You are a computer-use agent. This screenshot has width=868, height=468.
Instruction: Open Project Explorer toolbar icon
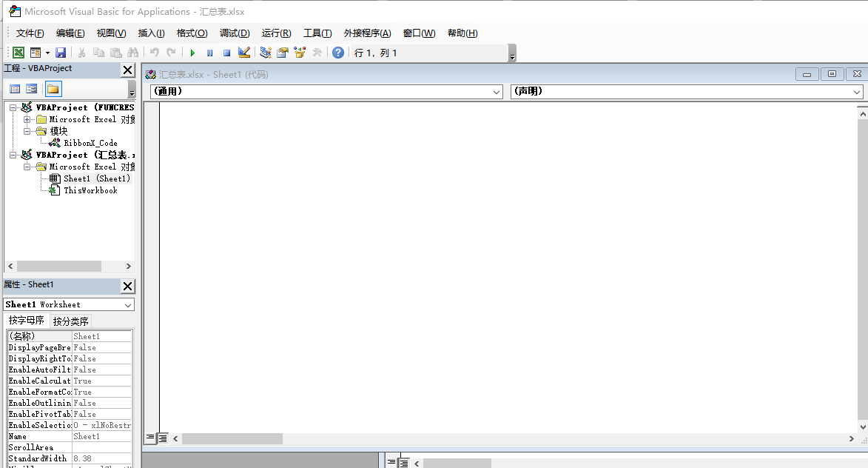pos(266,53)
